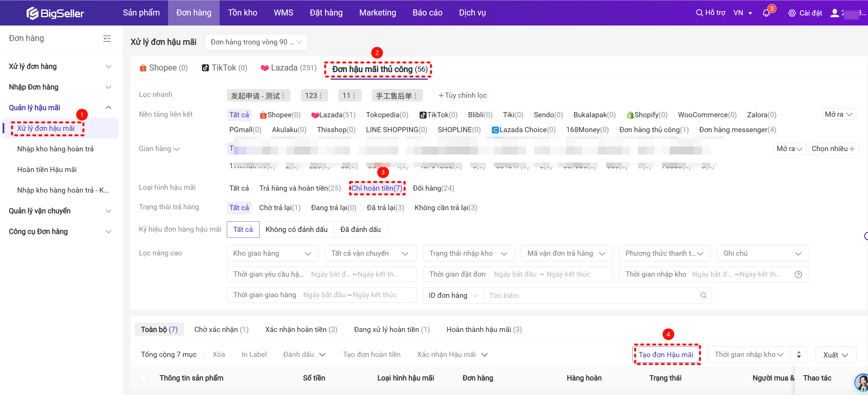Toggle sort direction arrows beside Thời gian nhập kho
The width and height of the screenshot is (868, 395).
click(x=799, y=355)
